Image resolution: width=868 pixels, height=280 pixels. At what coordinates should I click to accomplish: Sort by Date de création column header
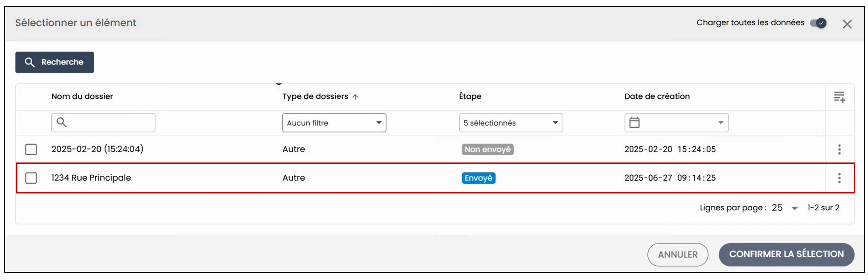(657, 96)
